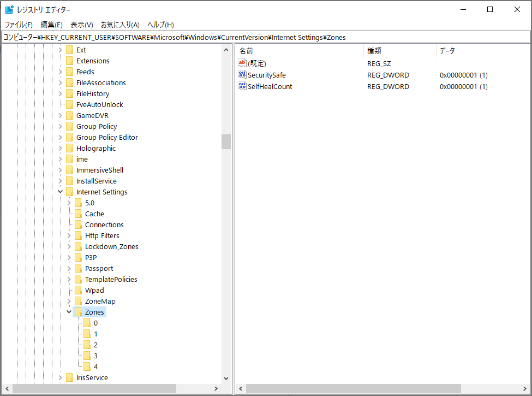Click the GameDVR folder icon

69,115
